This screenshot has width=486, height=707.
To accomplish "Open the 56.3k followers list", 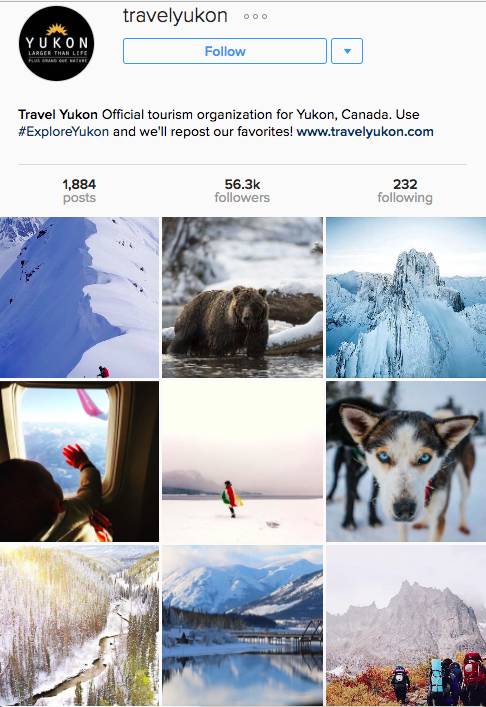I will [x=242, y=191].
